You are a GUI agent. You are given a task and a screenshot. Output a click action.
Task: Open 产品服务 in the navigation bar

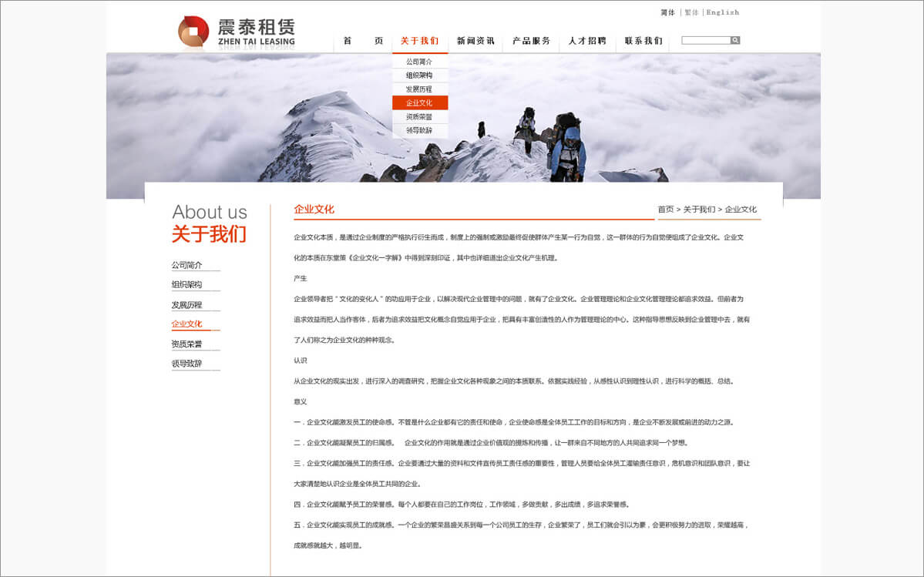[x=532, y=41]
